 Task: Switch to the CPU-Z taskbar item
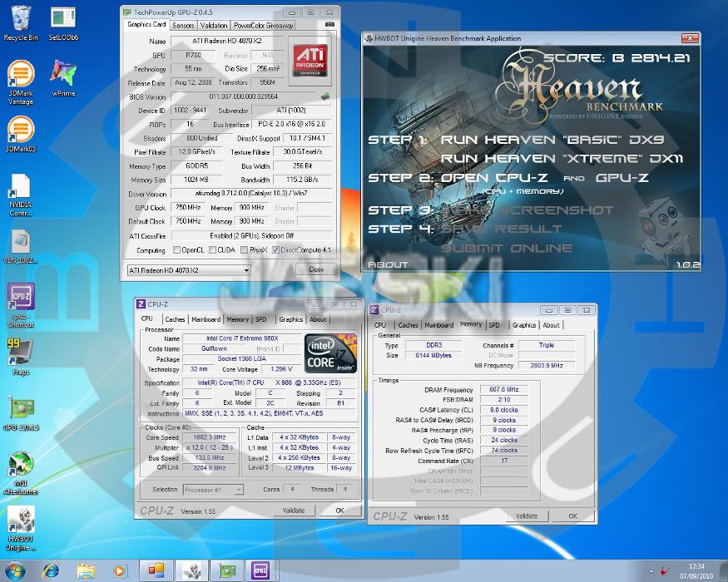coord(260,571)
